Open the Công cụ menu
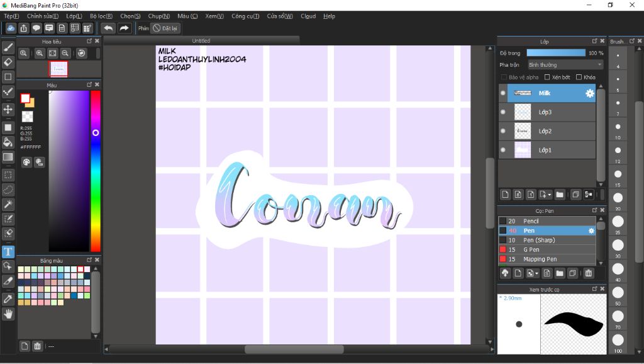This screenshot has height=364, width=644. (x=245, y=16)
